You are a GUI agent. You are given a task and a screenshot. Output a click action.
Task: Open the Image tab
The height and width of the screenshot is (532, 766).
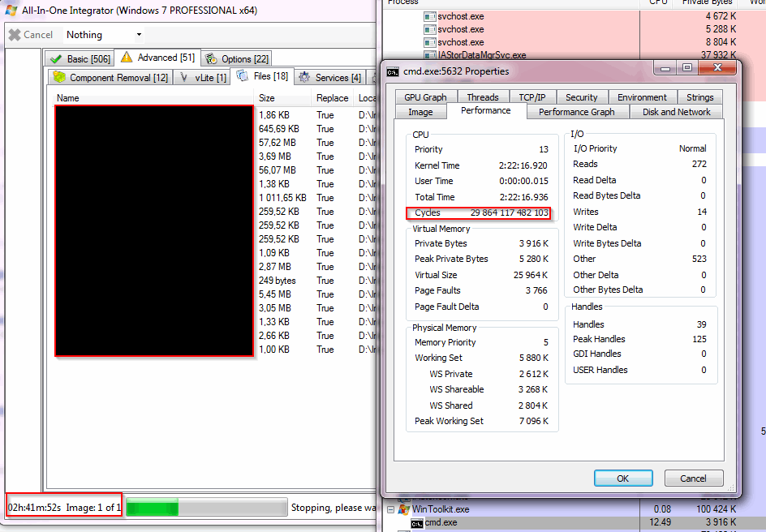tap(420, 112)
